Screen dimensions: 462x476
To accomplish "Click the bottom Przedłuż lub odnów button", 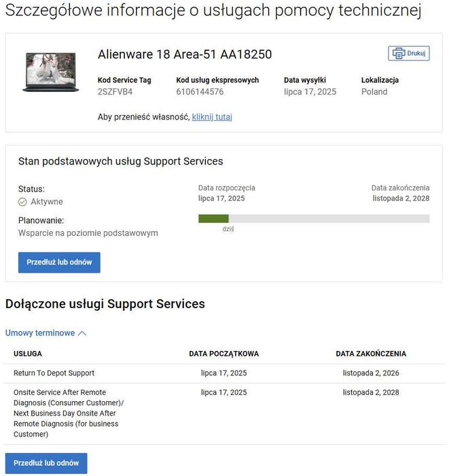I will (x=46, y=463).
